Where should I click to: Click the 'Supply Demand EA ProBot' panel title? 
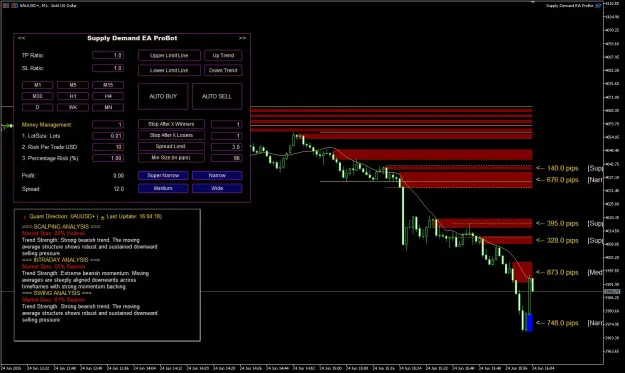pos(132,38)
